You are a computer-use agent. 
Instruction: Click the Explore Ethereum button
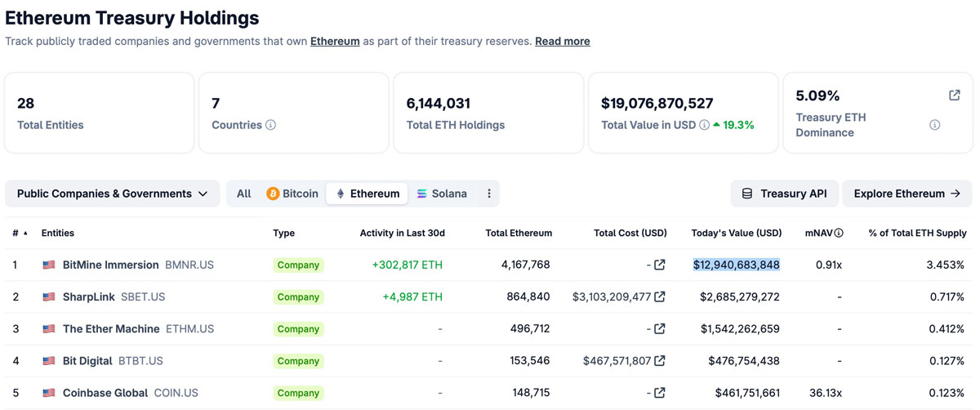tap(906, 194)
